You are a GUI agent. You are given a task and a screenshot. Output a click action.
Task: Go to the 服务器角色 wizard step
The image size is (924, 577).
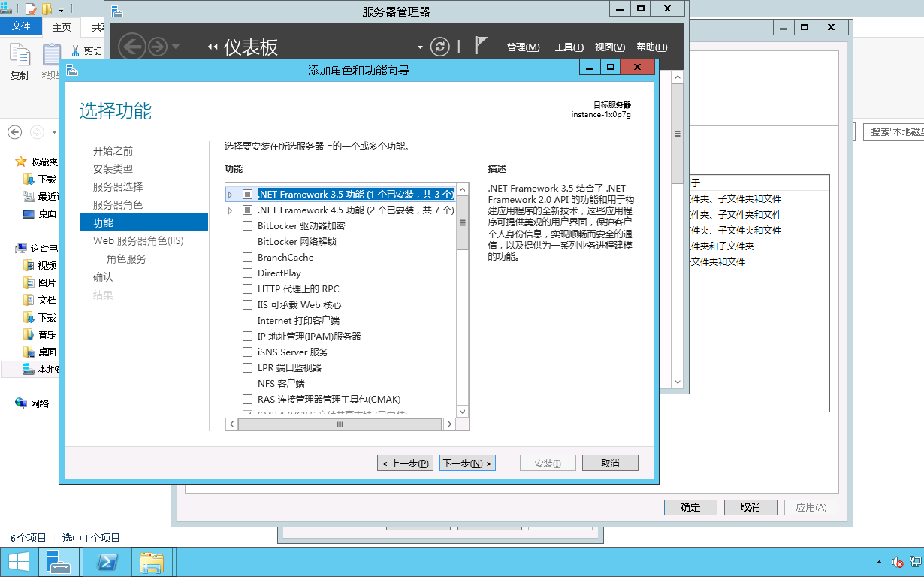coord(118,204)
